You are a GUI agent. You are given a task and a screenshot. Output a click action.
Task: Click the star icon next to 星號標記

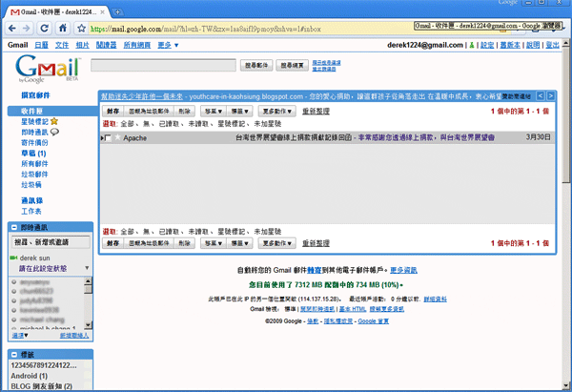click(54, 121)
